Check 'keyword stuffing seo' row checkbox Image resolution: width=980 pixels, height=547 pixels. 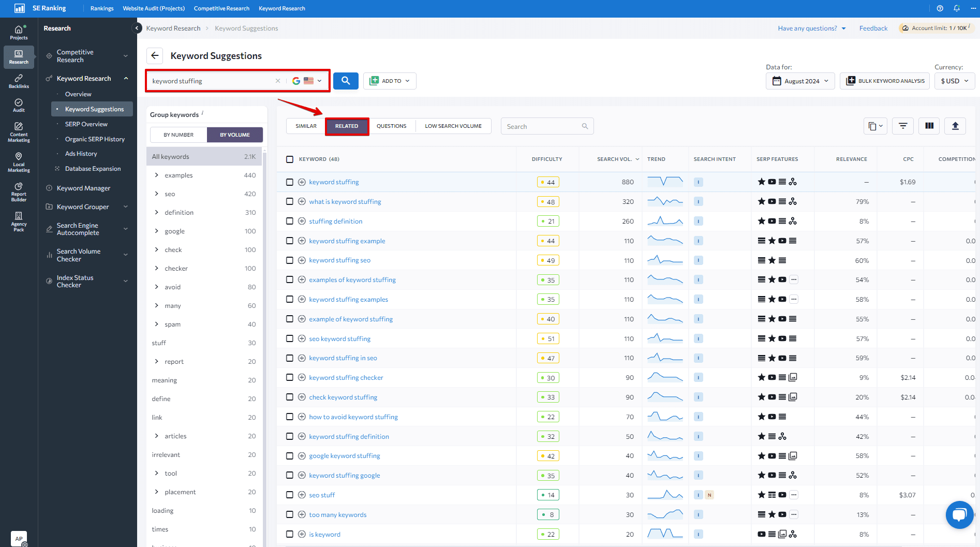point(290,260)
